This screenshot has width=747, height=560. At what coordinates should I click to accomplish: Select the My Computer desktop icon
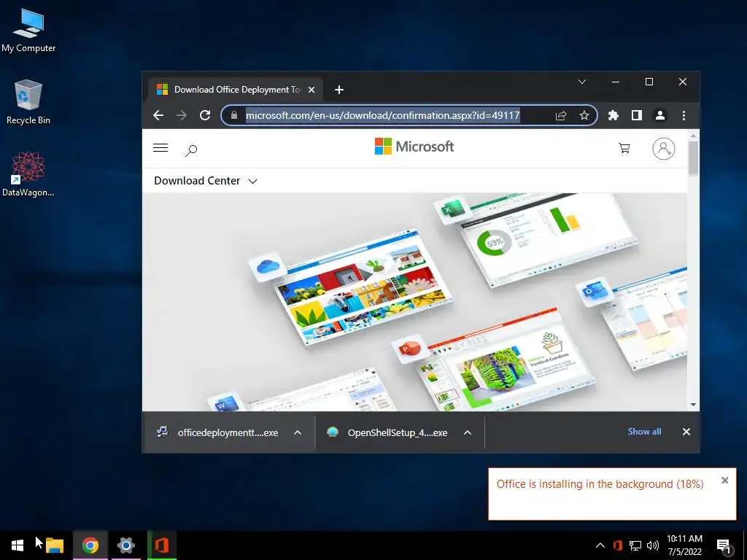28,30
